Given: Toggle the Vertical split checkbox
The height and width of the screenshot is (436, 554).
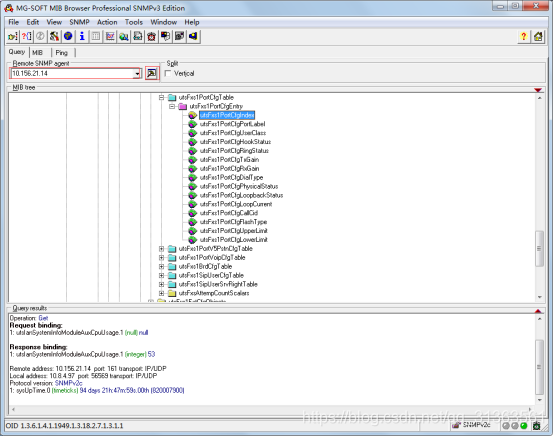Looking at the screenshot, I should (x=168, y=73).
